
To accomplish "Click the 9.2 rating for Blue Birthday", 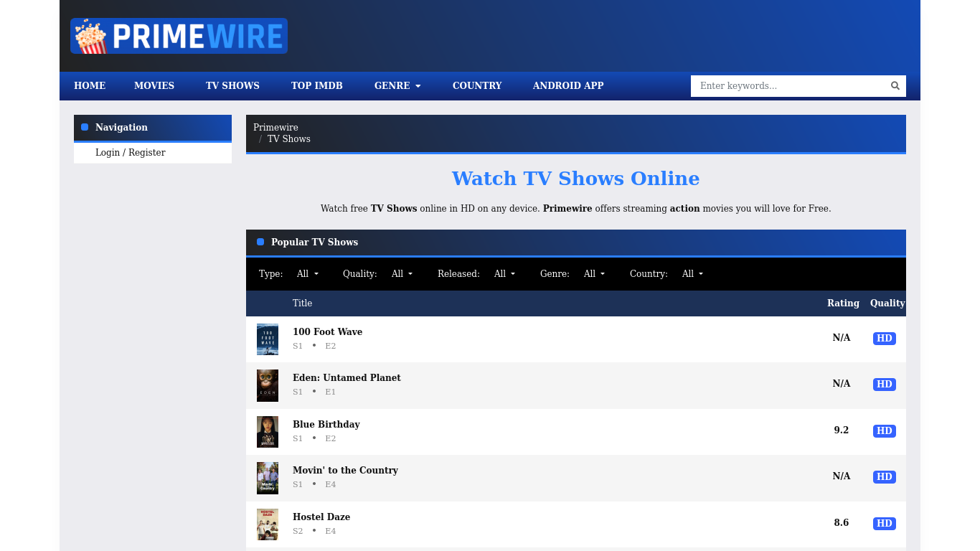I will (x=842, y=430).
